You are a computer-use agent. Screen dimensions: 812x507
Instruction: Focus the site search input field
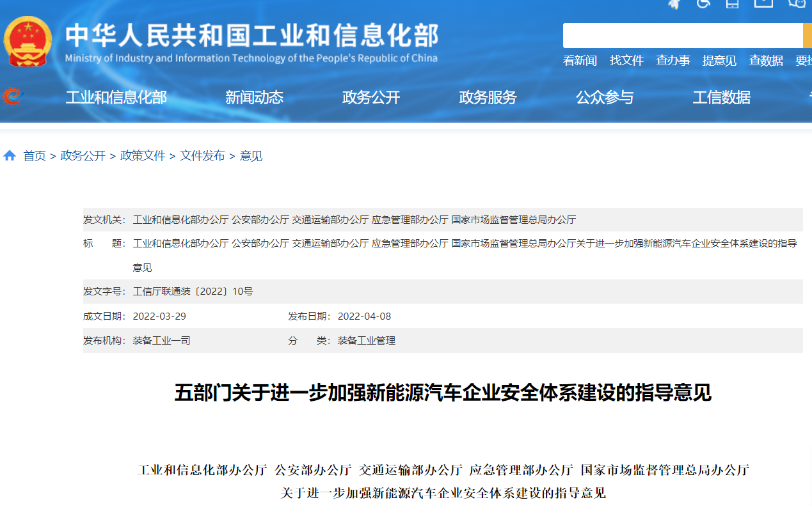(683, 35)
